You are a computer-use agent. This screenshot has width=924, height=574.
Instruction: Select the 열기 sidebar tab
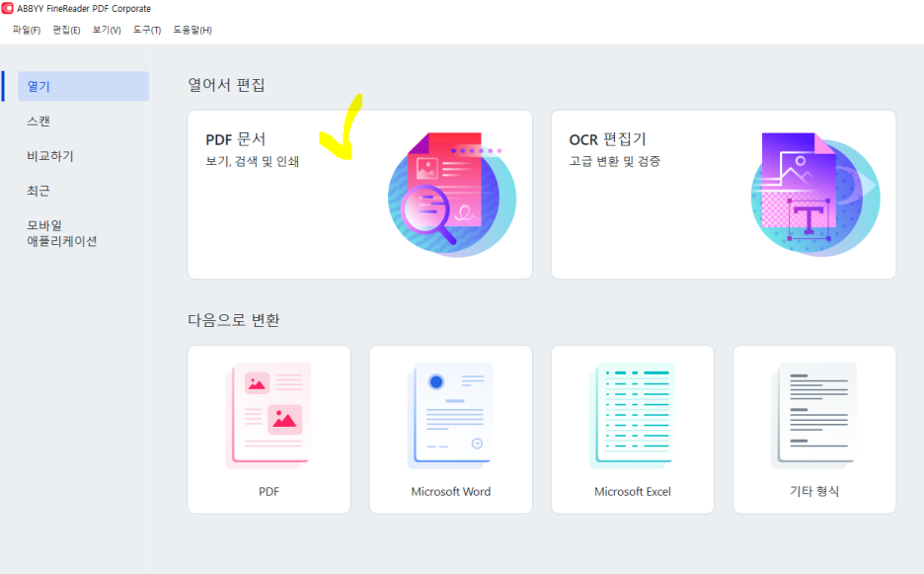point(83,86)
